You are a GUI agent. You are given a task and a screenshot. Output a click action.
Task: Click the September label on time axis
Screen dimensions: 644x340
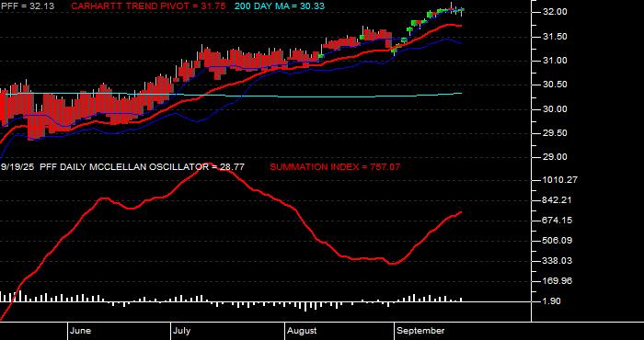(x=420, y=331)
